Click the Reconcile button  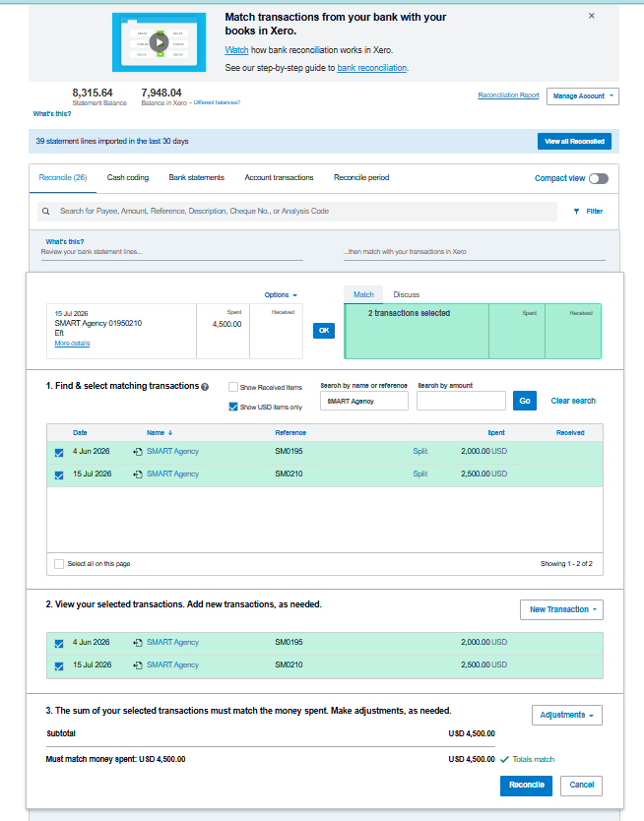tap(526, 786)
